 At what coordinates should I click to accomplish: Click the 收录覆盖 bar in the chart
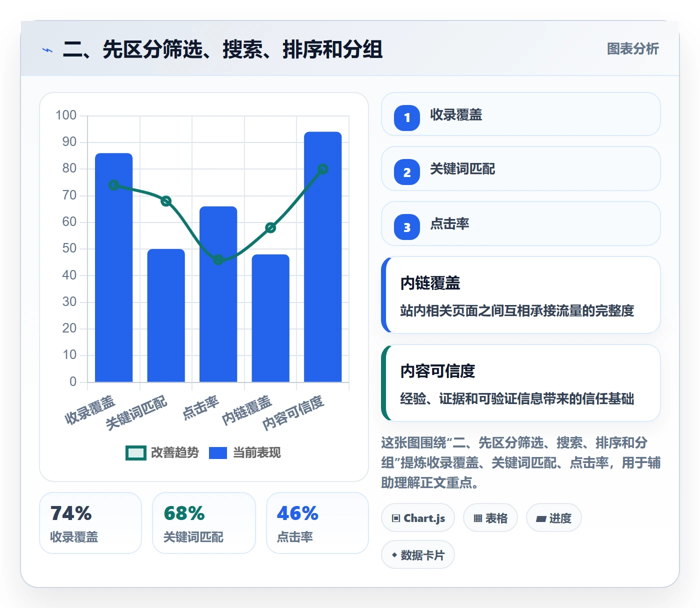pyautogui.click(x=114, y=267)
